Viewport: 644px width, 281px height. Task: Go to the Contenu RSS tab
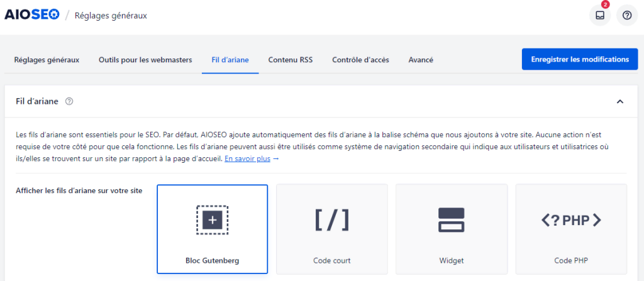(x=291, y=60)
